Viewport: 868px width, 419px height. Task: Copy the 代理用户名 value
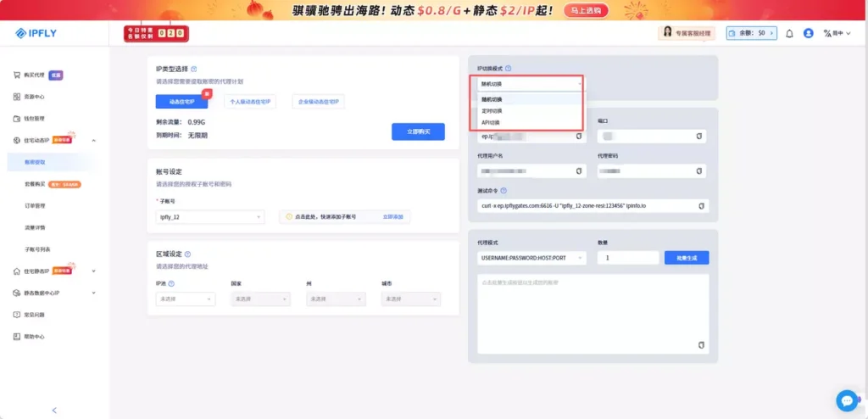pyautogui.click(x=579, y=170)
